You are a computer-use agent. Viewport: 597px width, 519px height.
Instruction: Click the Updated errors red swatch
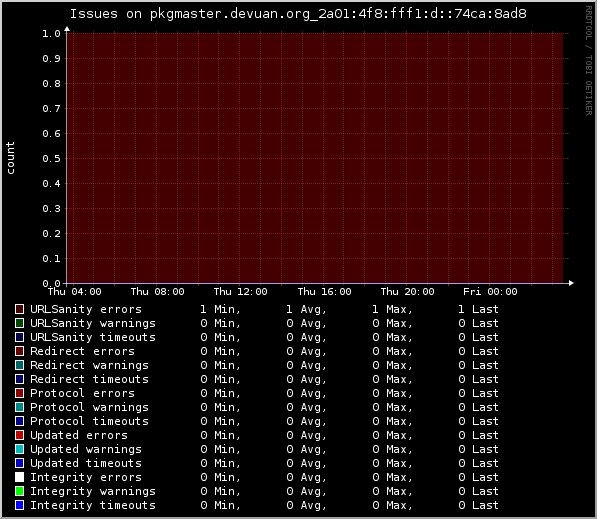pyautogui.click(x=19, y=435)
